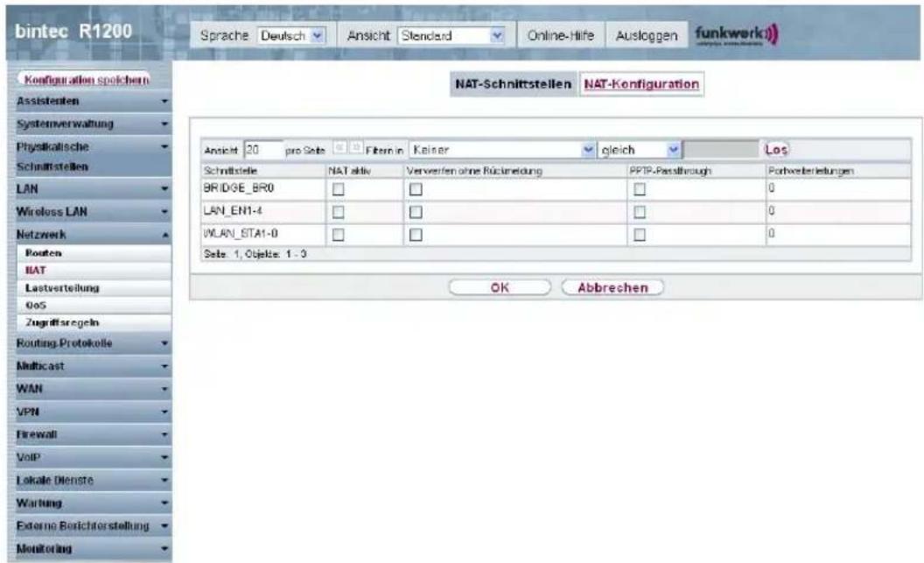
Task: Click Abbrechen to cancel
Action: [612, 288]
